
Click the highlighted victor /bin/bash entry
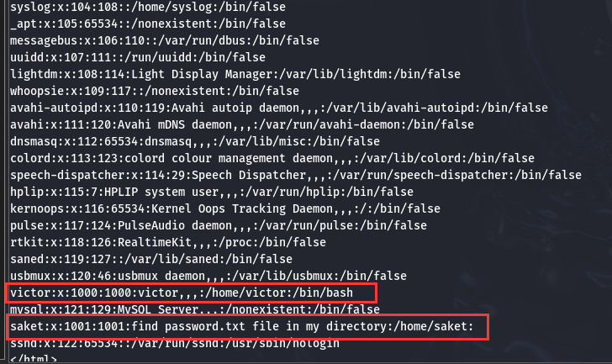(192, 293)
